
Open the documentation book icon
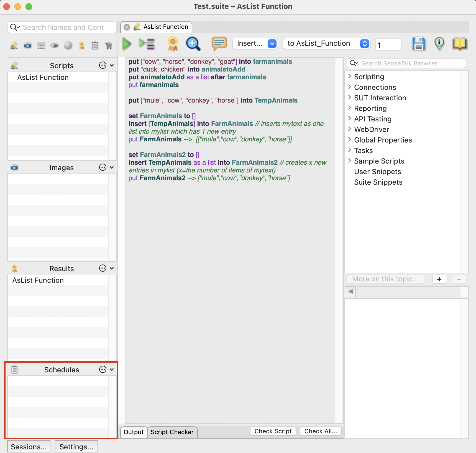460,44
